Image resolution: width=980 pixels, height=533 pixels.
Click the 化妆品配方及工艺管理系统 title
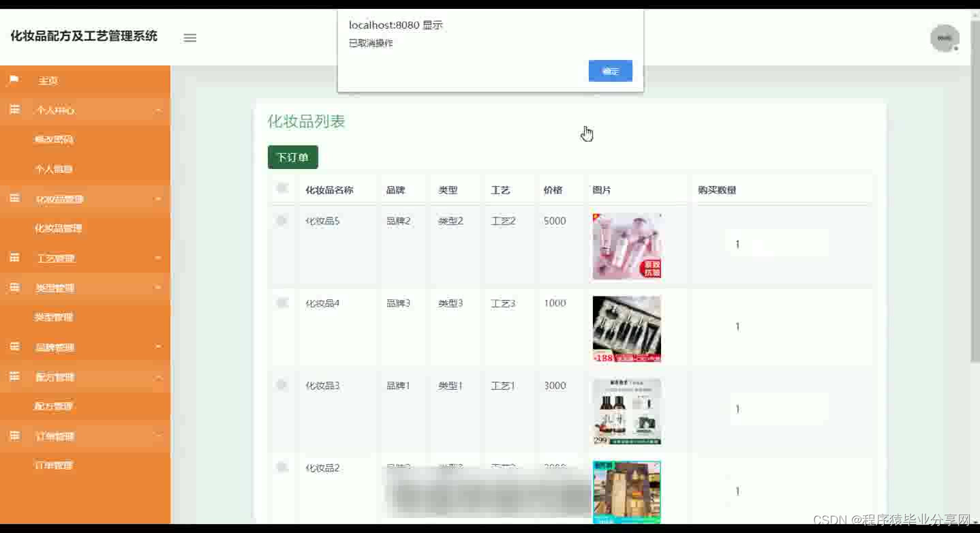84,36
